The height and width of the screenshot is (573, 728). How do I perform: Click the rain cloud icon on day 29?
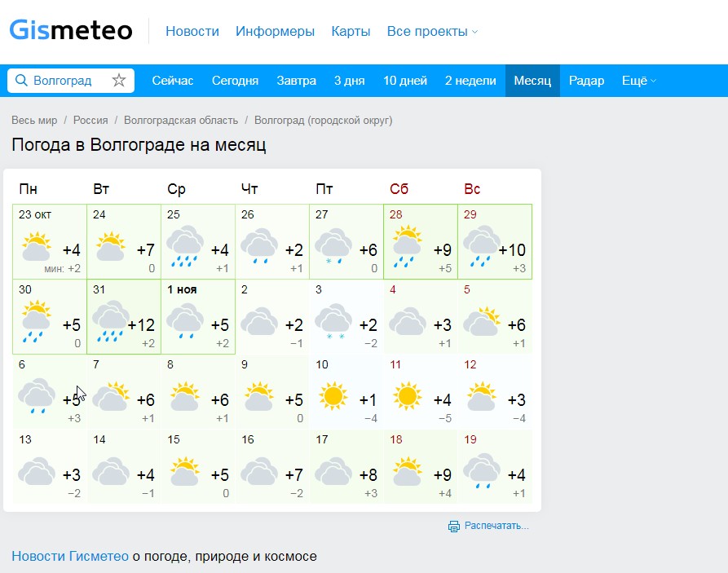pyautogui.click(x=482, y=247)
